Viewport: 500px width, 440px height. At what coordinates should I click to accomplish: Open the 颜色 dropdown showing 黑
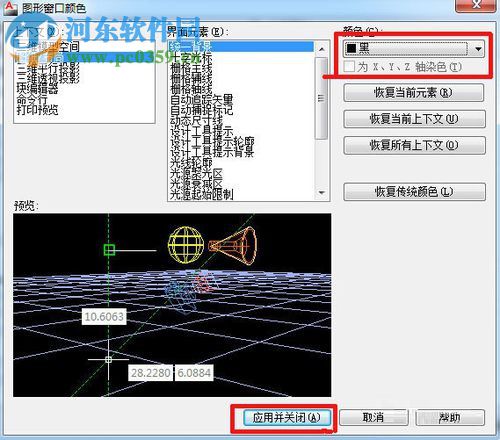click(414, 49)
